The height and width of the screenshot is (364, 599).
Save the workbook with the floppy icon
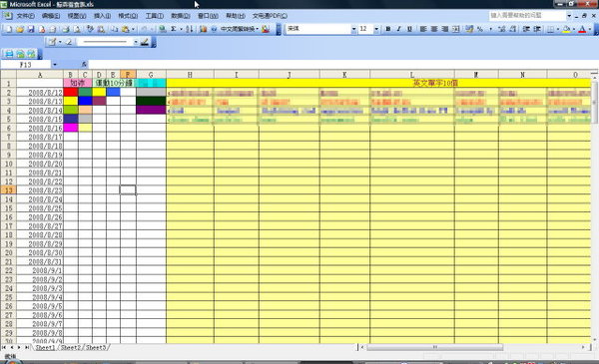pos(31,29)
